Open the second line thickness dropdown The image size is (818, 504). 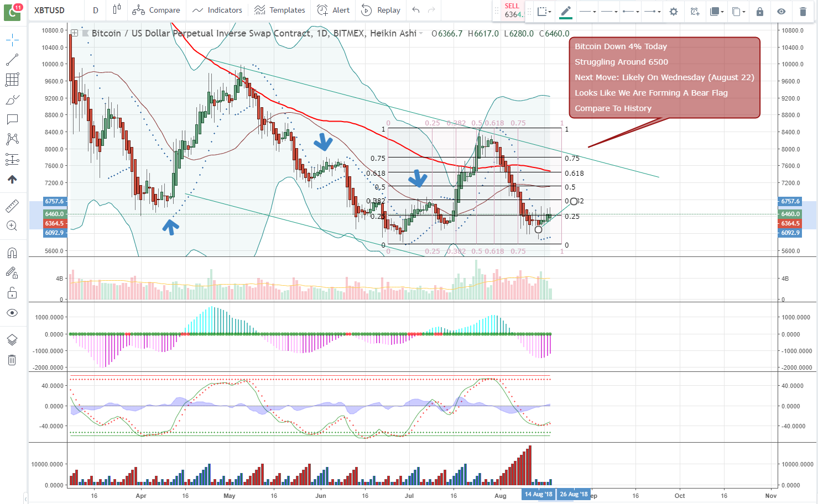tap(609, 11)
